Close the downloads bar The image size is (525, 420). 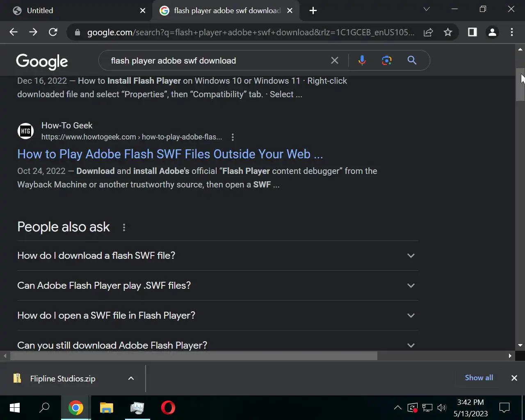click(514, 378)
